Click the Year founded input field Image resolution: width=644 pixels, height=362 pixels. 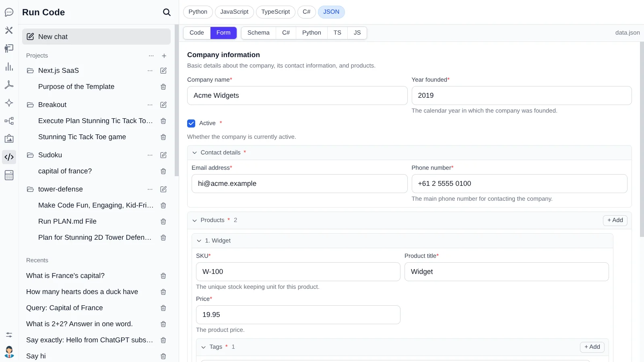point(522,96)
